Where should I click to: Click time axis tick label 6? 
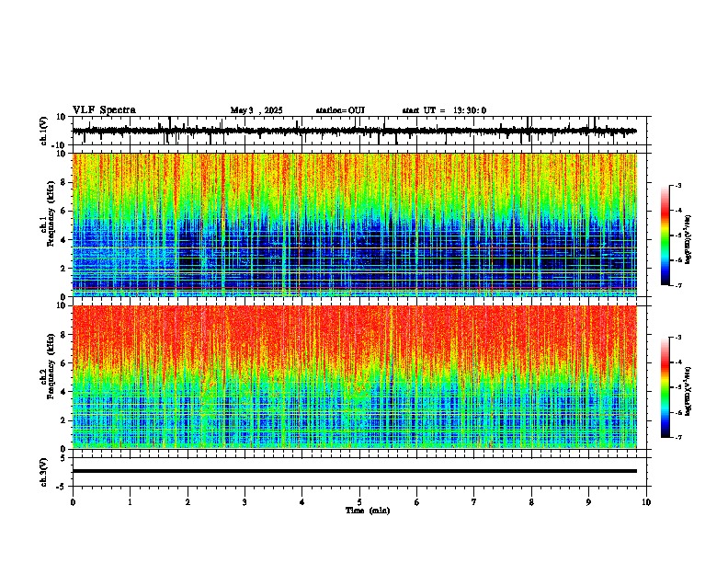click(417, 502)
